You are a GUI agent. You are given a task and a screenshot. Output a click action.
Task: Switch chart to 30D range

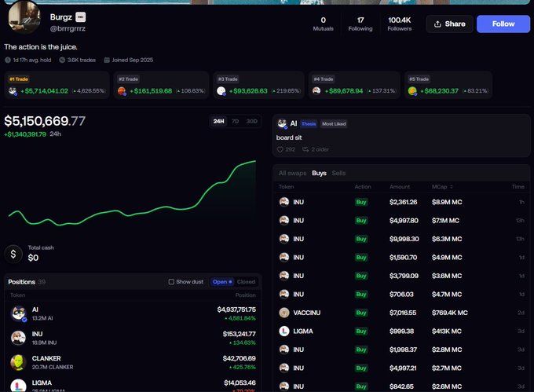point(251,121)
